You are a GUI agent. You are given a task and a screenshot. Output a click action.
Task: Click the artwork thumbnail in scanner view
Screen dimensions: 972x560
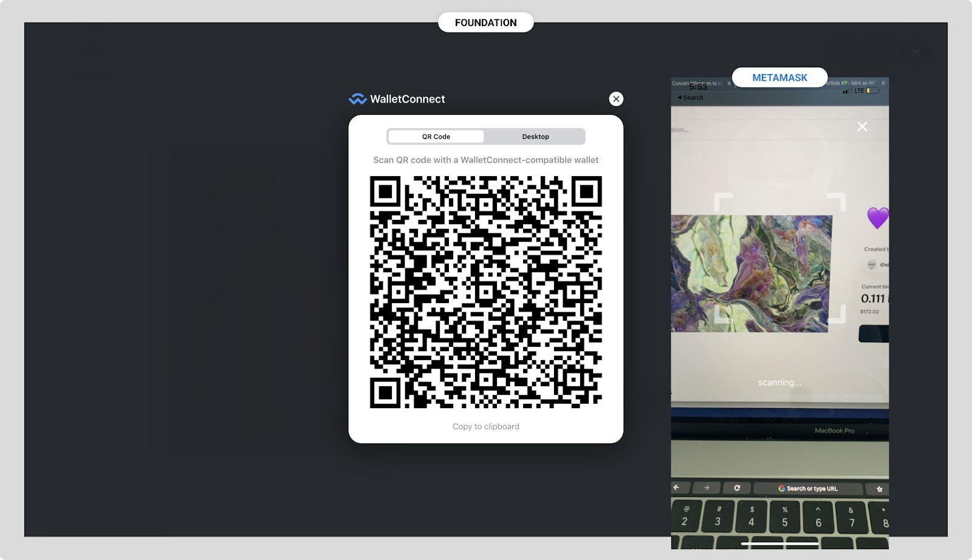[751, 273]
